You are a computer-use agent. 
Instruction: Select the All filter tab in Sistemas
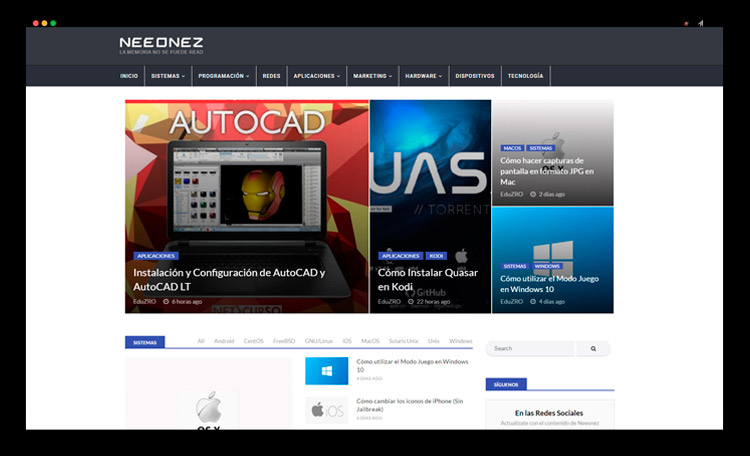[201, 341]
